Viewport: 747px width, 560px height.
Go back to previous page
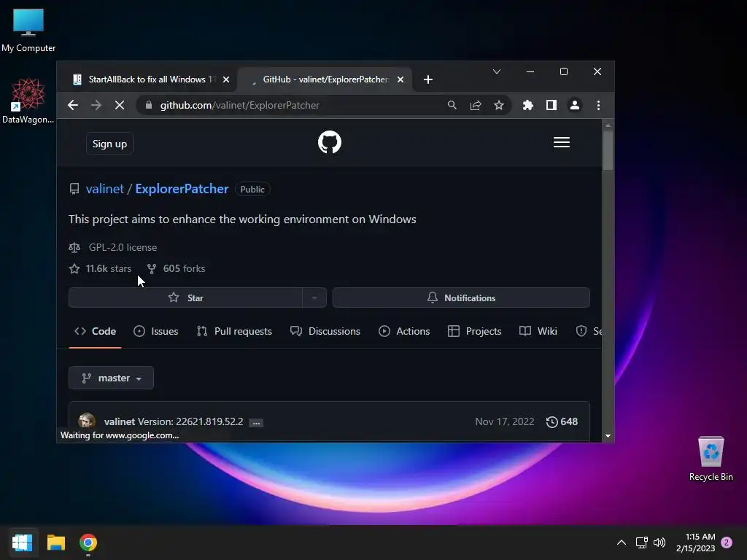[x=73, y=105]
